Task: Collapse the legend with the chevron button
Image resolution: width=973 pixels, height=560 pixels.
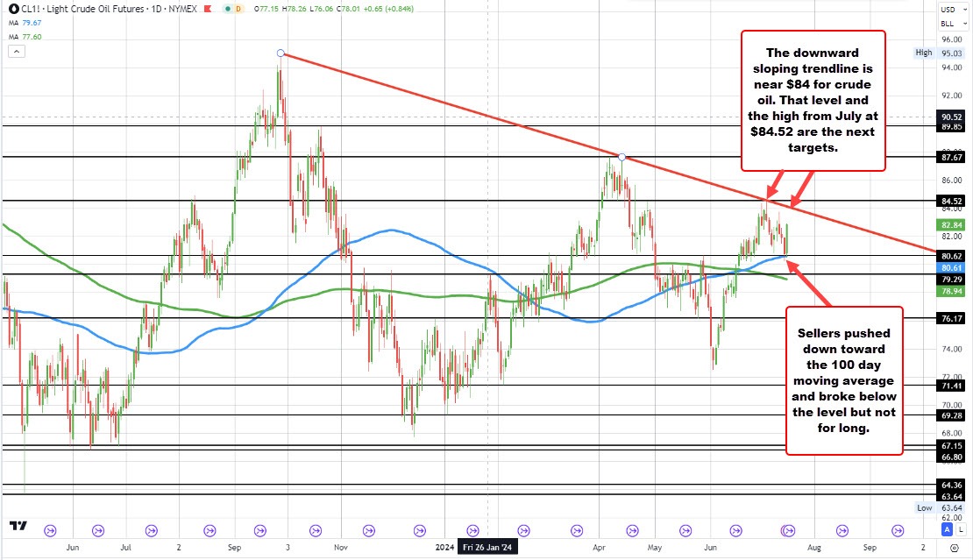Action: point(17,51)
